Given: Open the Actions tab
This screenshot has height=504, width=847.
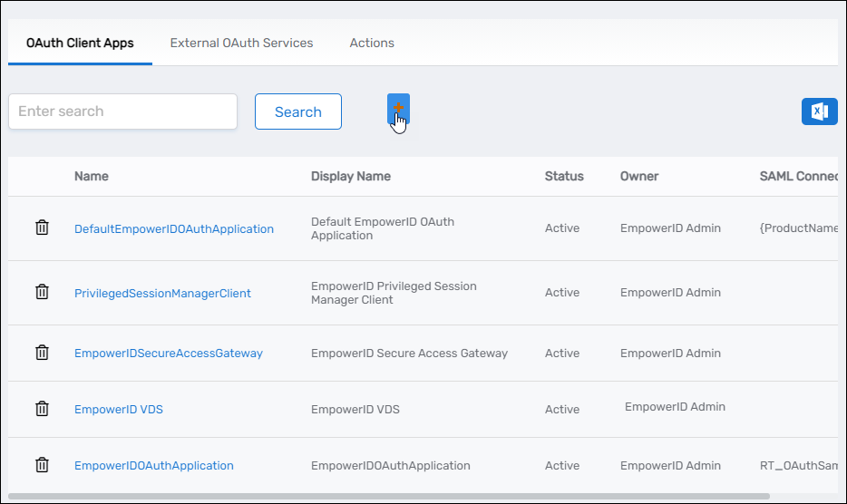Looking at the screenshot, I should point(372,43).
